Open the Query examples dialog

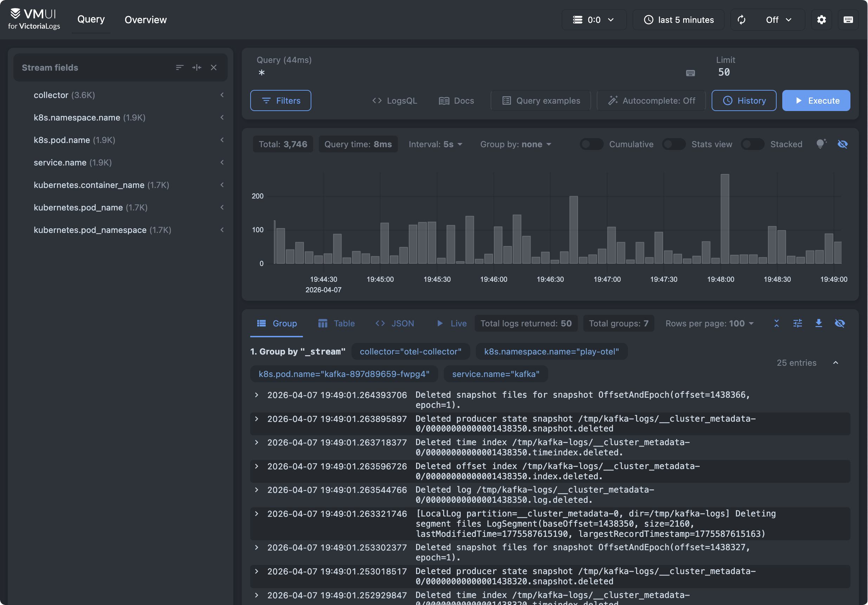(x=540, y=100)
